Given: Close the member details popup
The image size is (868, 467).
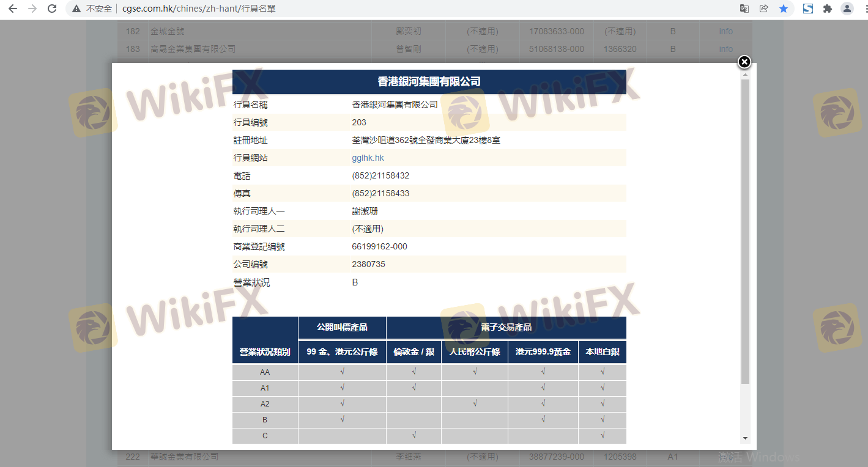Looking at the screenshot, I should coord(744,62).
